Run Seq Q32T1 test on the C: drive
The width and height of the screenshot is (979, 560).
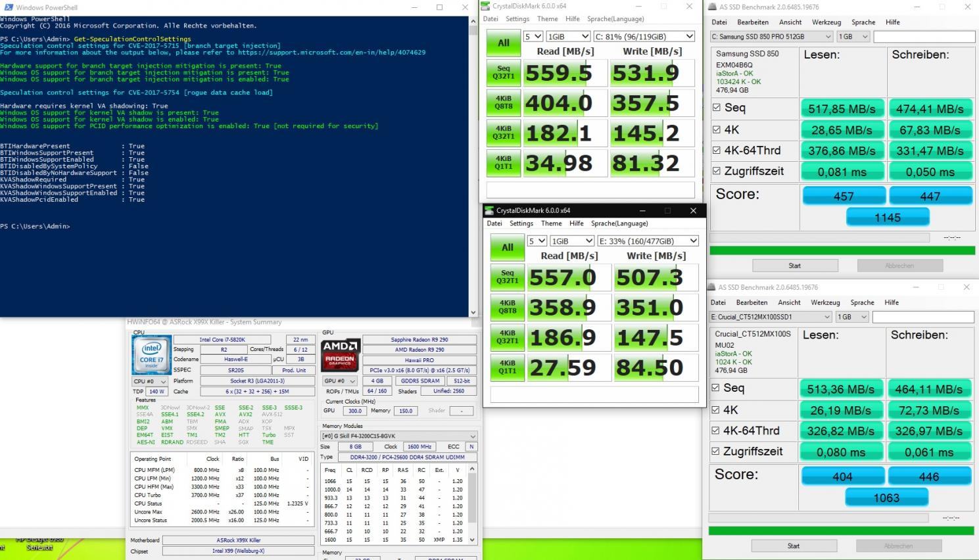click(x=503, y=73)
